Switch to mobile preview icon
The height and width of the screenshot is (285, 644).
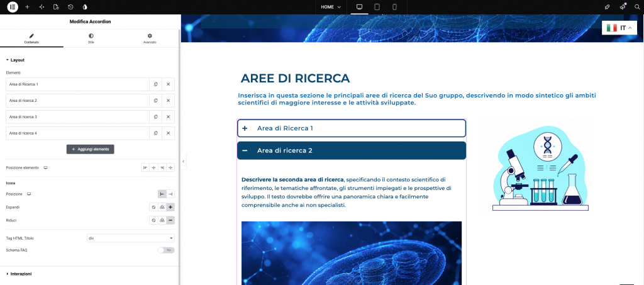(395, 7)
